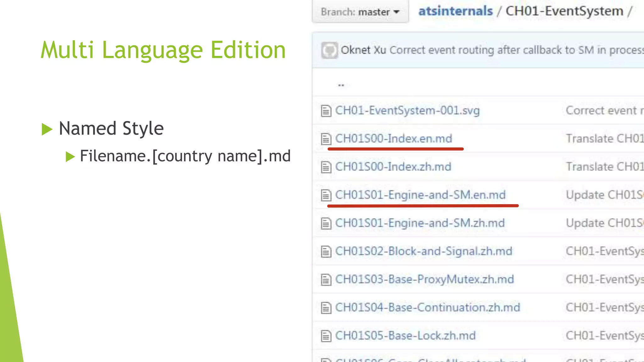Click the file icon beside CH01S01-Engine-and-SM.zh.md
The image size is (644, 362).
(x=326, y=223)
